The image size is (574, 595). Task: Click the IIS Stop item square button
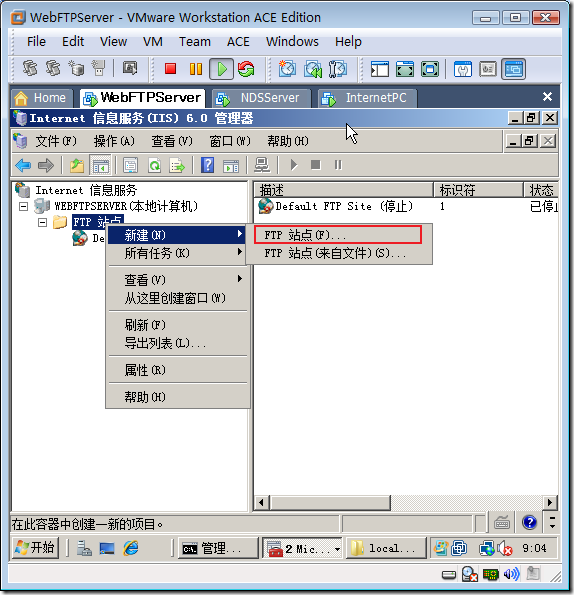point(316,165)
